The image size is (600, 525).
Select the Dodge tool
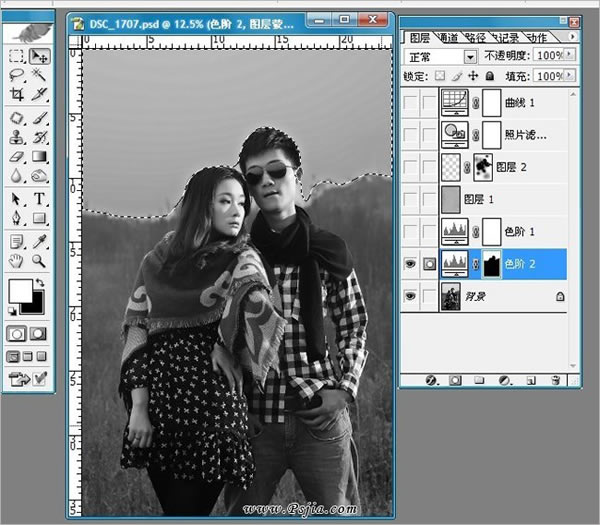(x=39, y=175)
